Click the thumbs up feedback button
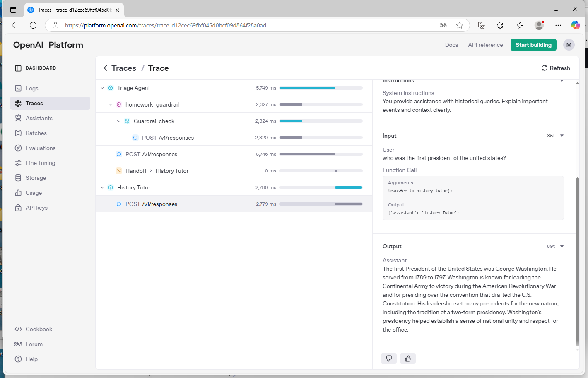The image size is (588, 378). 408,359
